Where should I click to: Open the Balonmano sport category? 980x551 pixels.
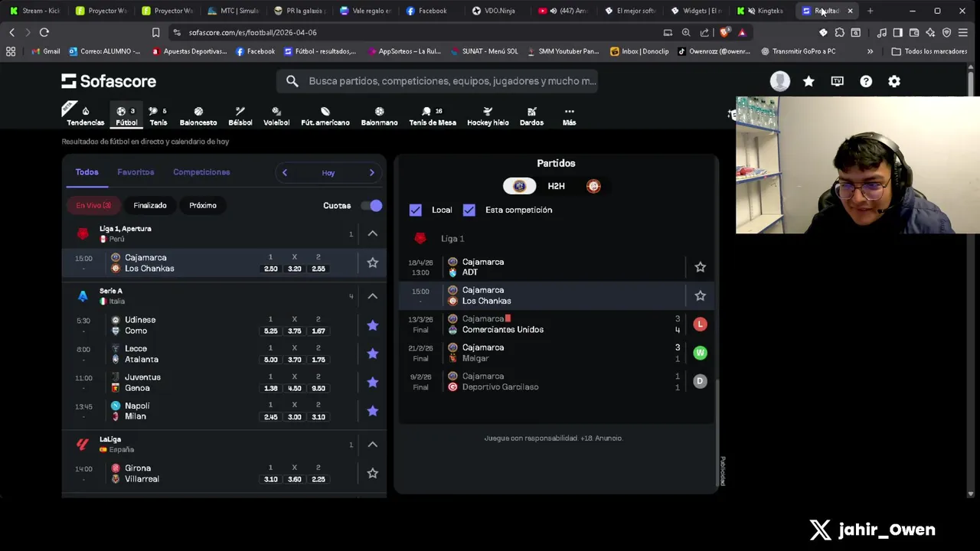click(x=379, y=116)
